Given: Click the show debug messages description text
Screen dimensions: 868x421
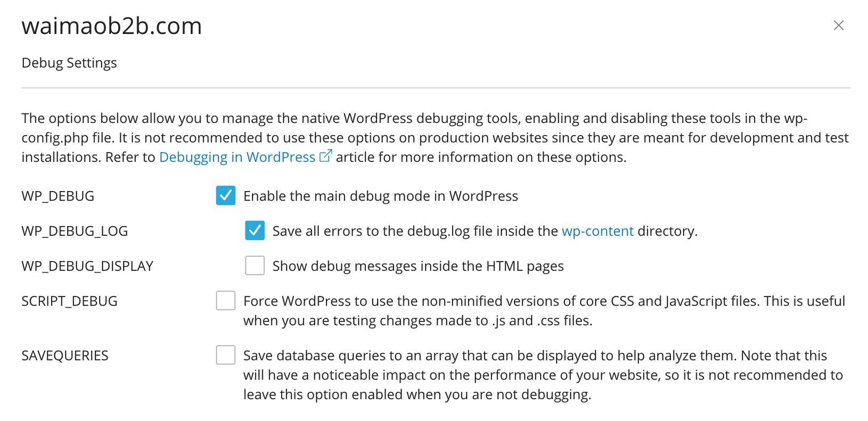Looking at the screenshot, I should pos(417,266).
